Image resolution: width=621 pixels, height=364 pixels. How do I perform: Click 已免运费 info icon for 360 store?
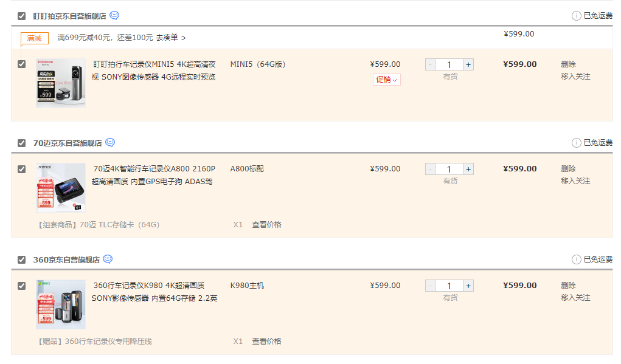(575, 258)
